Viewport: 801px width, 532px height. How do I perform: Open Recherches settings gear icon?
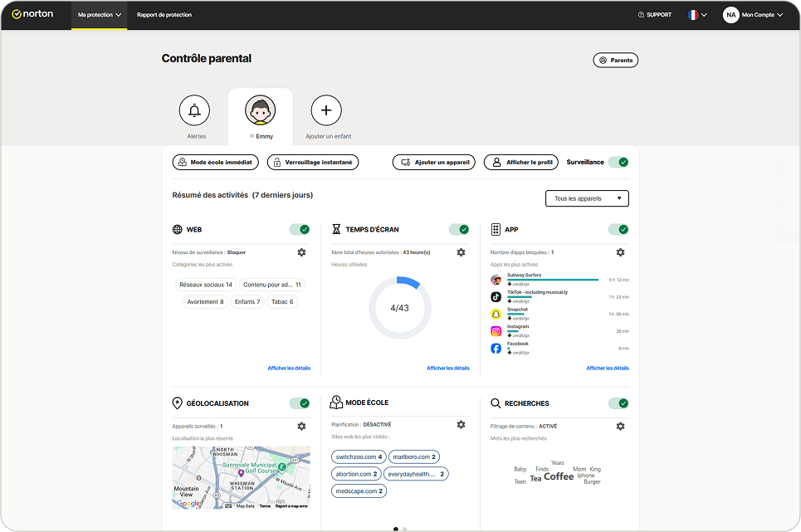(620, 427)
